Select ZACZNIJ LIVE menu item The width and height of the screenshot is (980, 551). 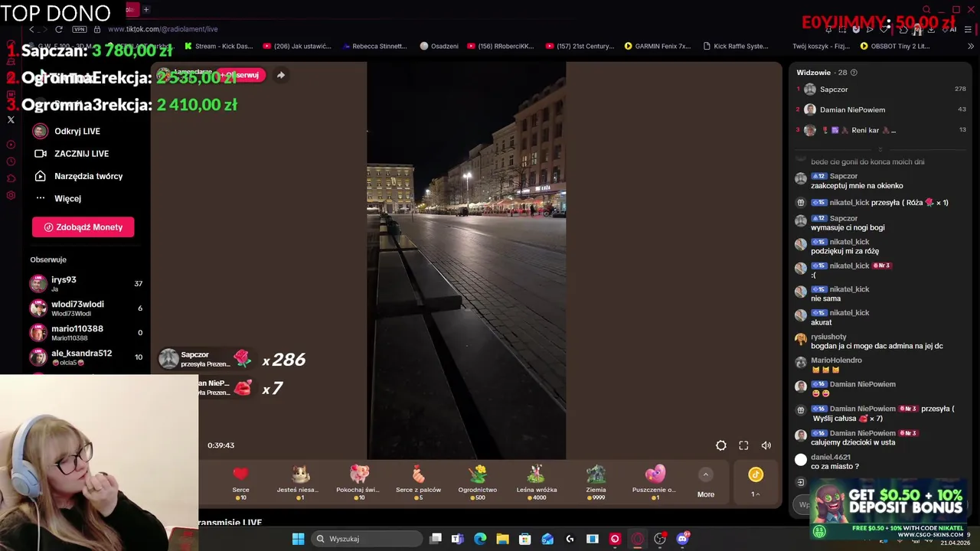81,154
